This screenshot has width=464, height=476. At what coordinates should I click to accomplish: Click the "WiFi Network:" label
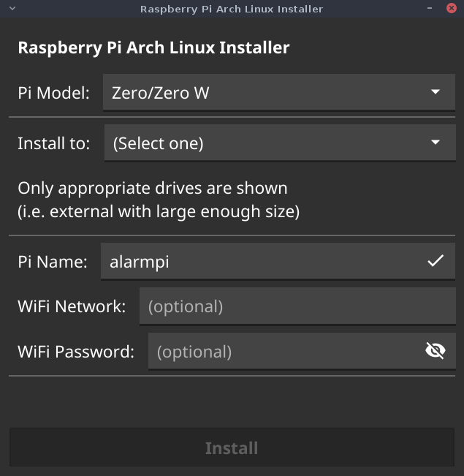coord(72,306)
